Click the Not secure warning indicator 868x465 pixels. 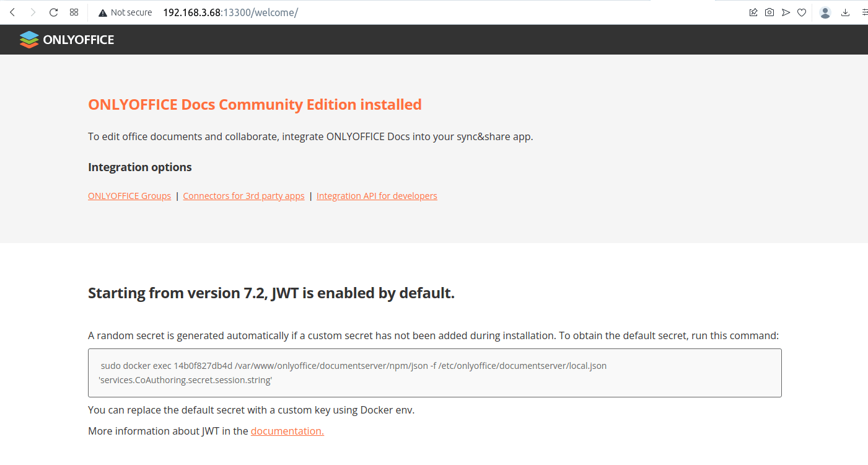click(x=125, y=12)
